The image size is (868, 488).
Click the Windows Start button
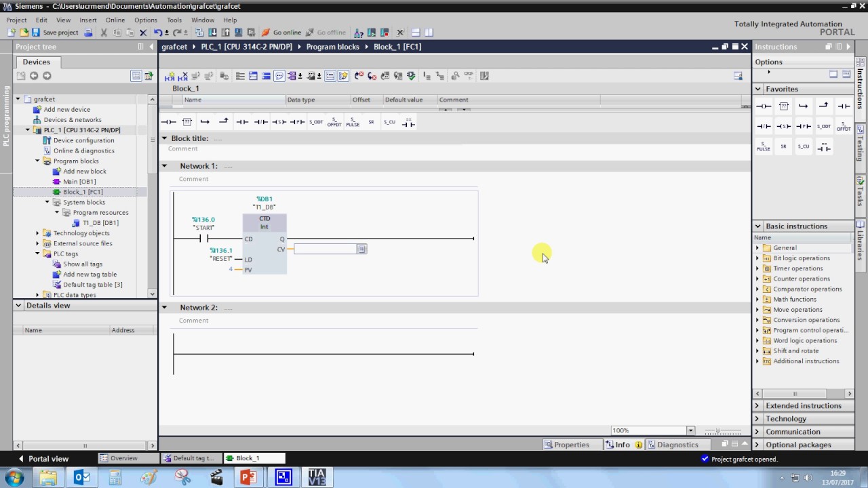pyautogui.click(x=14, y=477)
